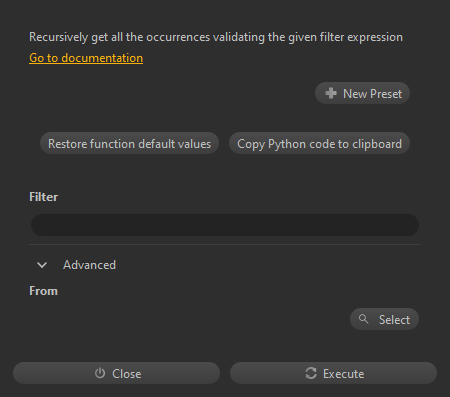Close the function dialog
Screen dimensions: 450x397
116,373
